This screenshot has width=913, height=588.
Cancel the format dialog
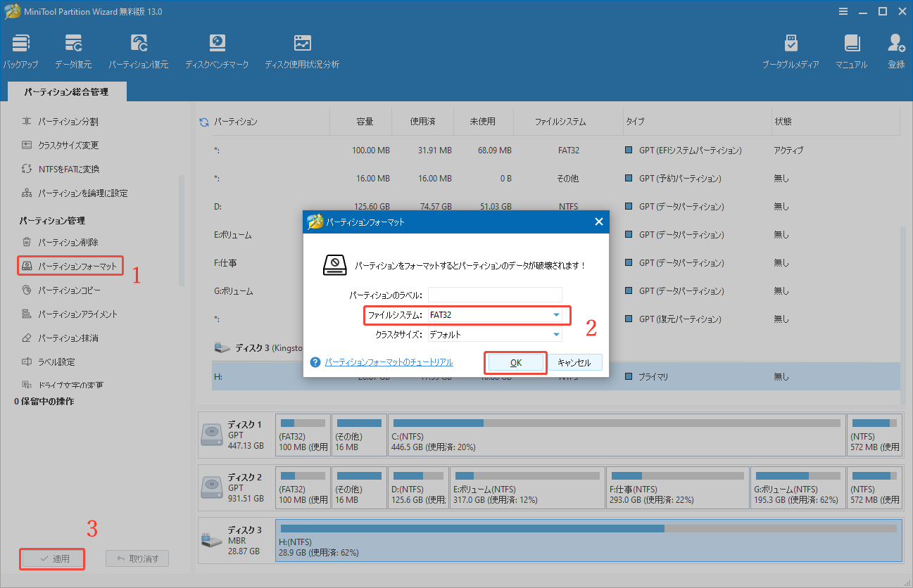coord(576,362)
